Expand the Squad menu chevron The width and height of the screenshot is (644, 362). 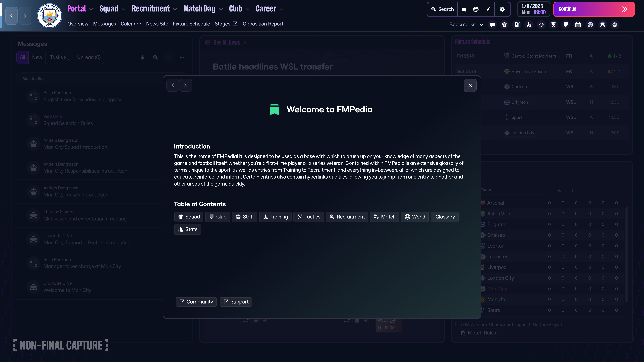(x=123, y=9)
